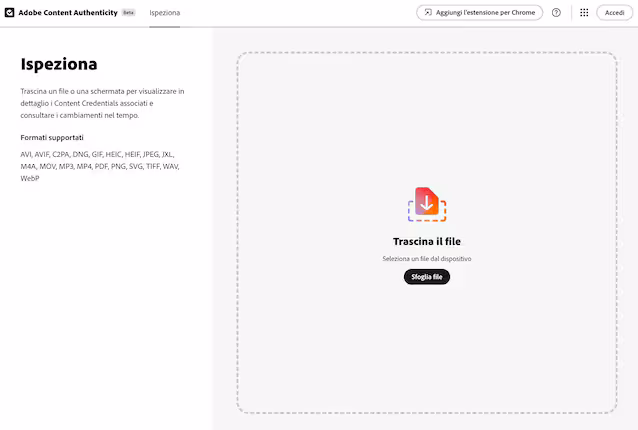Click the Ispeziona page heading
Image resolution: width=638 pixels, height=430 pixels.
pyautogui.click(x=59, y=64)
